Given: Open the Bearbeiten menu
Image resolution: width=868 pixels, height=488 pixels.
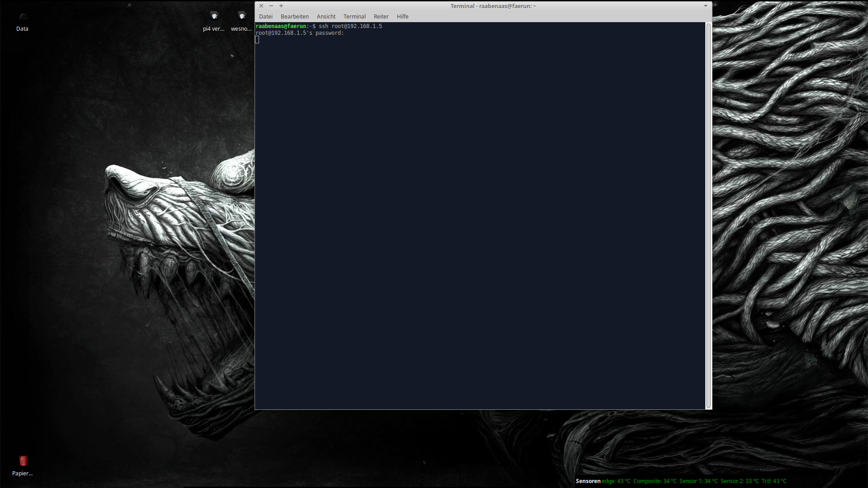Looking at the screenshot, I should pyautogui.click(x=294, y=16).
